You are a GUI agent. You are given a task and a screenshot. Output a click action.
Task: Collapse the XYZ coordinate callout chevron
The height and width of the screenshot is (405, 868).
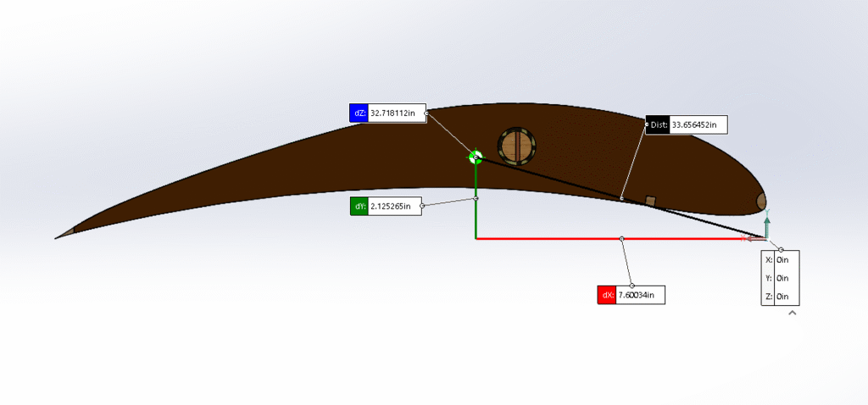793,313
